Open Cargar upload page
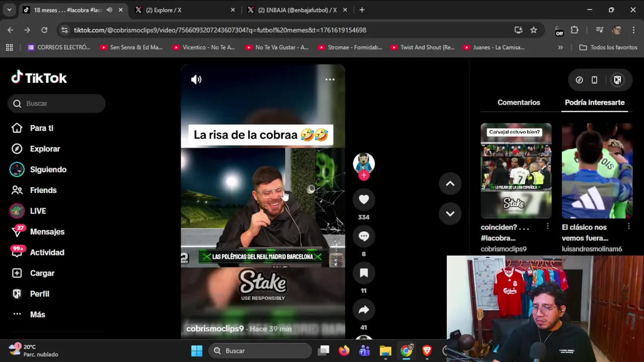Screen dimensions: 644x362 [42, 273]
